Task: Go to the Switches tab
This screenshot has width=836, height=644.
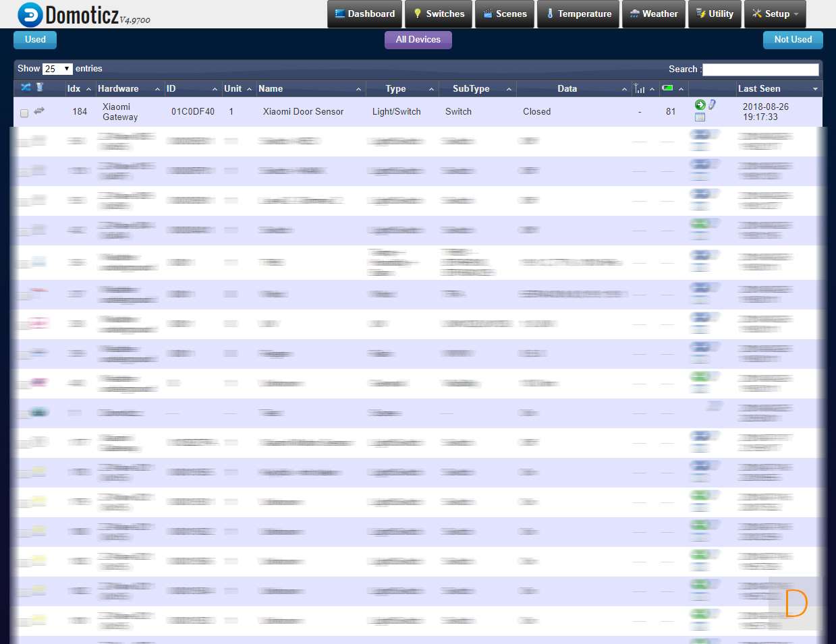Action: click(x=439, y=14)
